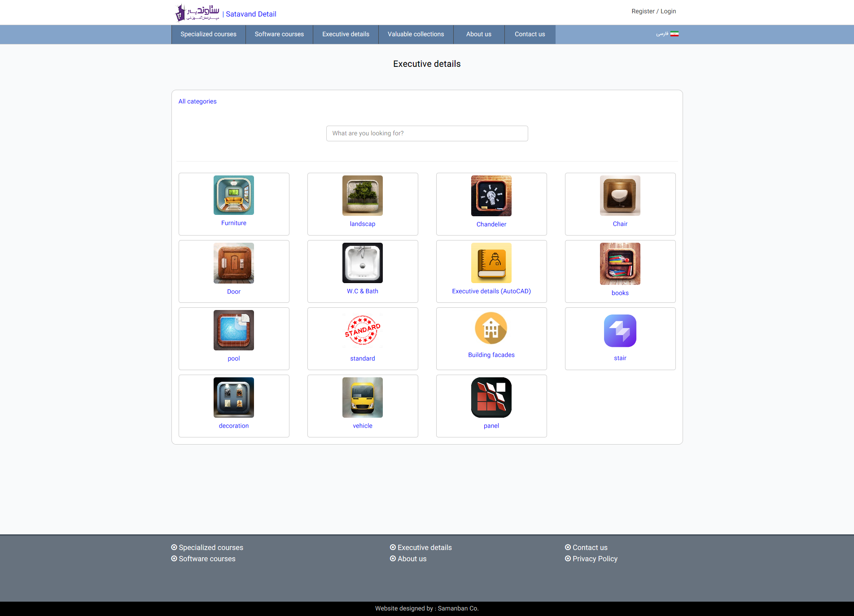Screen dimensions: 854x616
Task: Click the standard text label
Action: 363,358
